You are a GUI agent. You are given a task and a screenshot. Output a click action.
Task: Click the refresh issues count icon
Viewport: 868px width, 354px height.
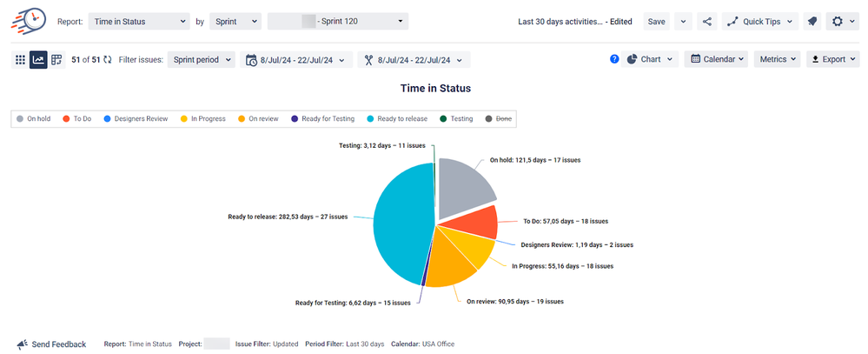[x=108, y=60]
